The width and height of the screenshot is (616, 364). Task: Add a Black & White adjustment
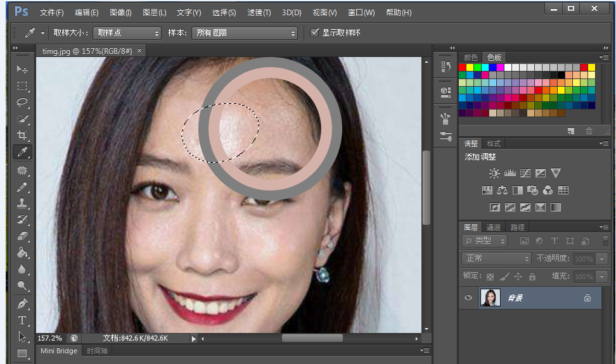(x=518, y=191)
